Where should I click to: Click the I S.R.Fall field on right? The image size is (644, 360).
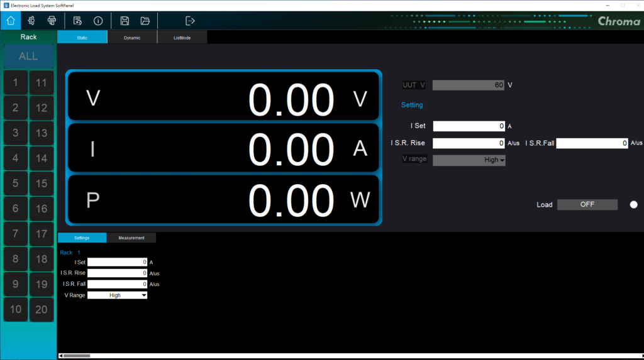point(592,143)
